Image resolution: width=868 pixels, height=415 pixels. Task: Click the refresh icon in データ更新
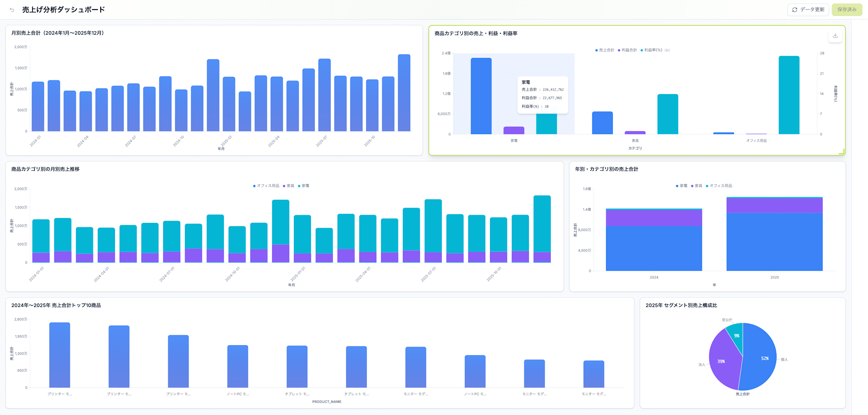[795, 10]
